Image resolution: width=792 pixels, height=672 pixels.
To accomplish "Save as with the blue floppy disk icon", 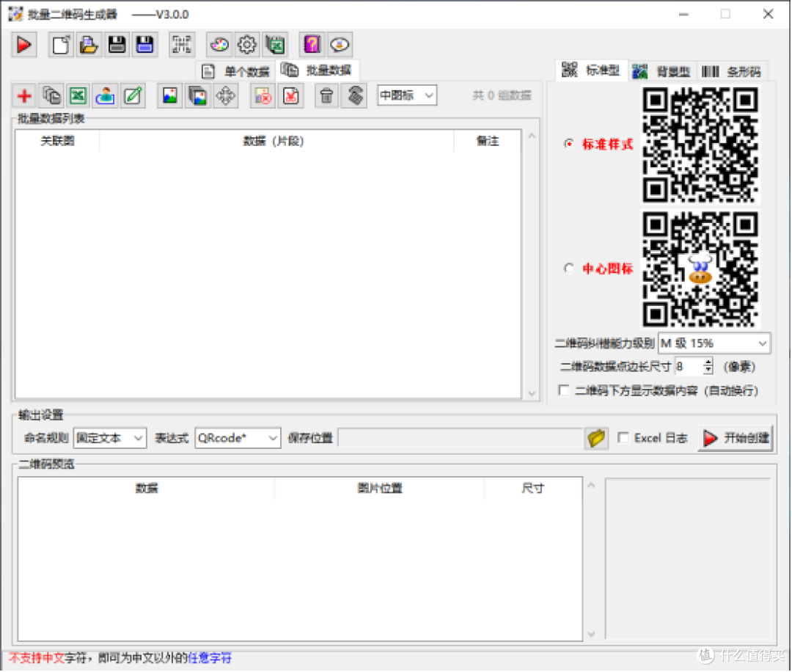I will click(x=145, y=45).
